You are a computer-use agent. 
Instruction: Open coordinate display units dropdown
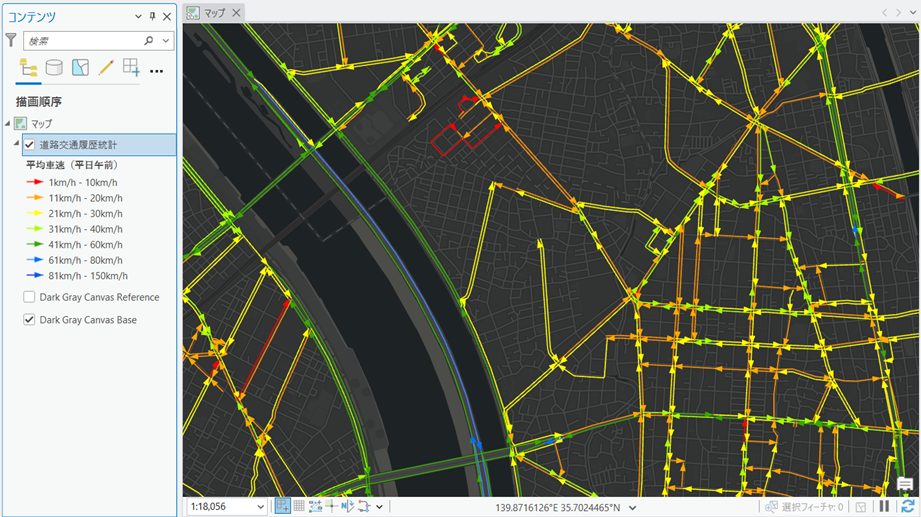633,507
